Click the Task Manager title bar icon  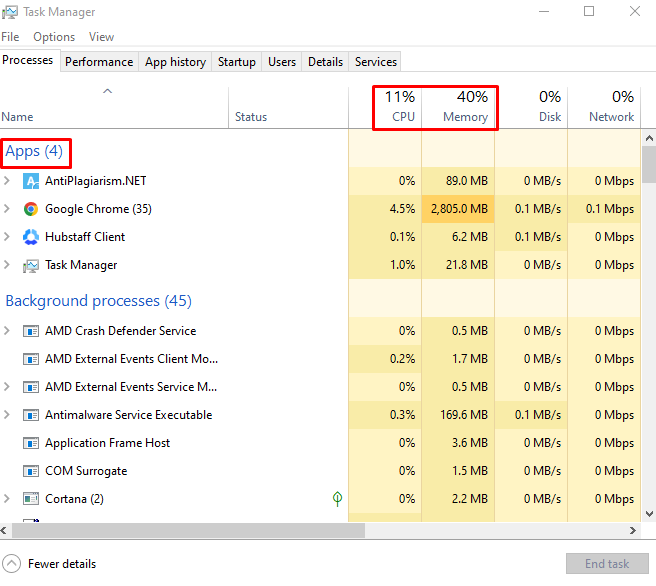click(x=10, y=12)
